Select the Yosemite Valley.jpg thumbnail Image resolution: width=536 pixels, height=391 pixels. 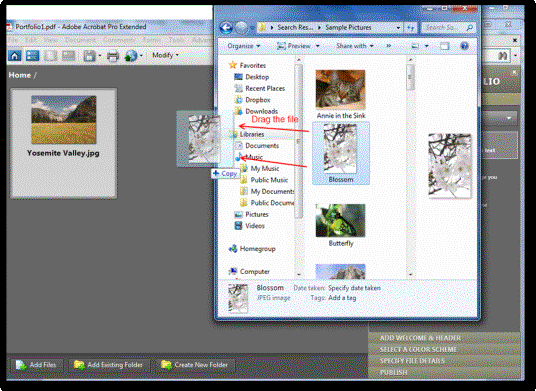[64, 143]
